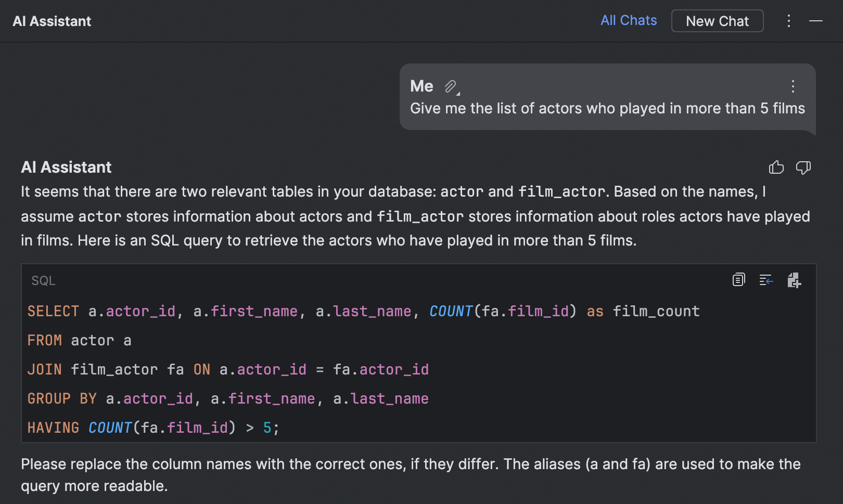The height and width of the screenshot is (504, 843).
Task: Copy the SQL snippet to clipboard
Action: pos(738,280)
